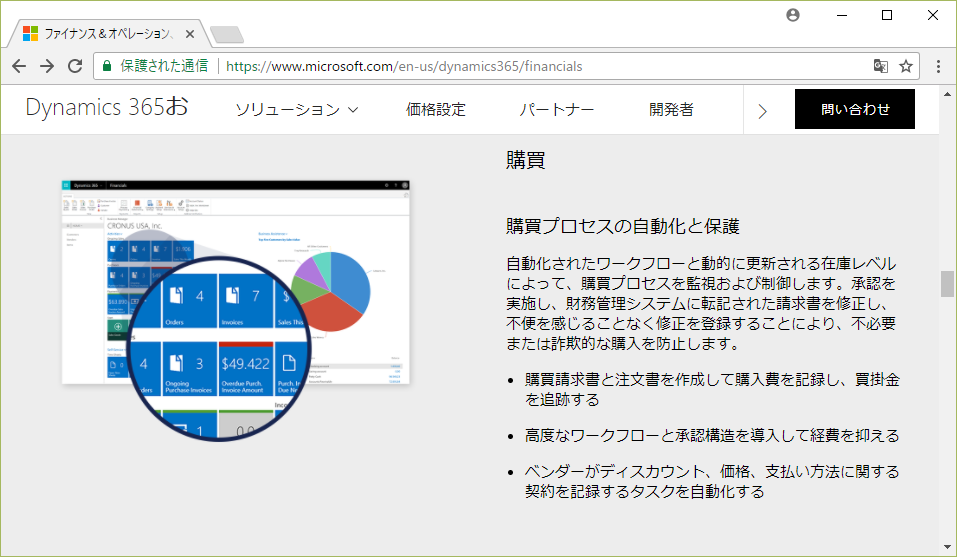Screen dimensions: 957x557
Task: Click the $49.422 Overdue Purch. Invoice tile
Action: pos(246,369)
